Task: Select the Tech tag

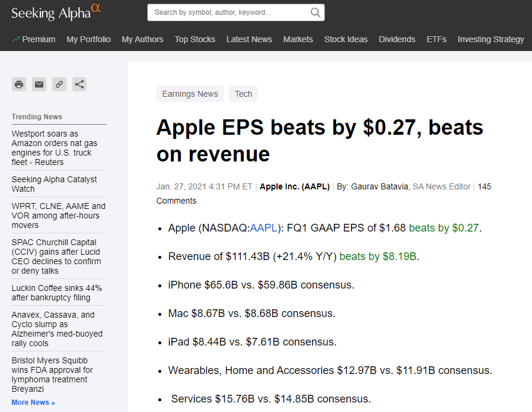Action: tap(243, 94)
